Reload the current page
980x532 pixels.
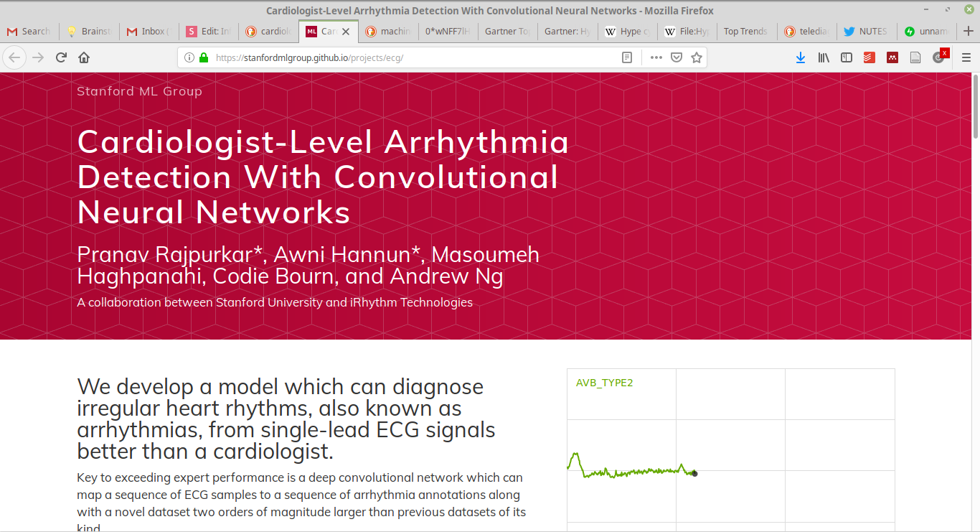61,57
